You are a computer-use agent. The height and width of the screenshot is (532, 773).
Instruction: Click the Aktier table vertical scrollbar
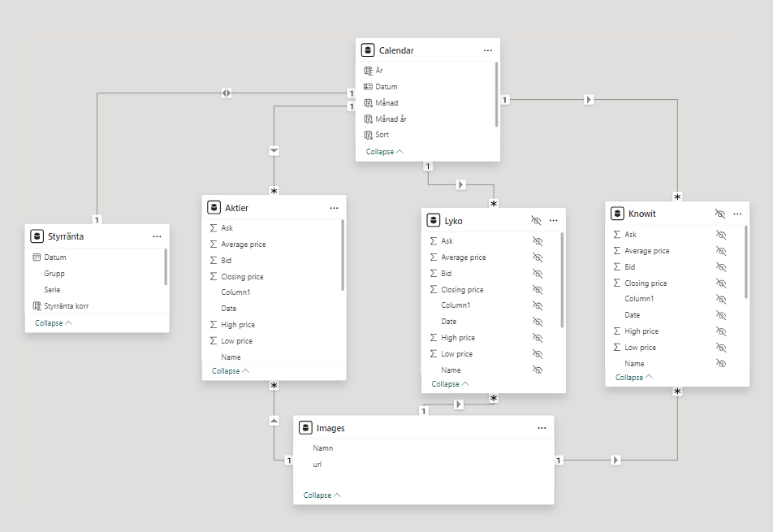coord(342,255)
